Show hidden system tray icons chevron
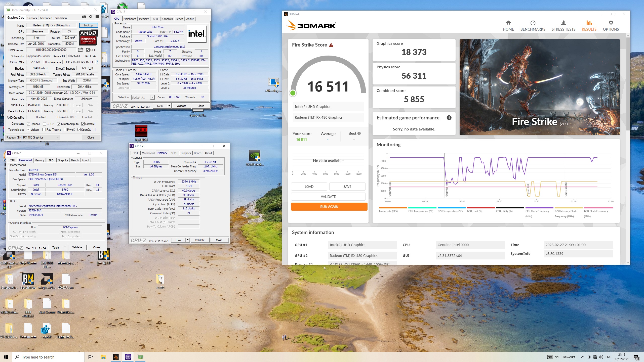Viewport: 644px width, 362px height. [583, 357]
